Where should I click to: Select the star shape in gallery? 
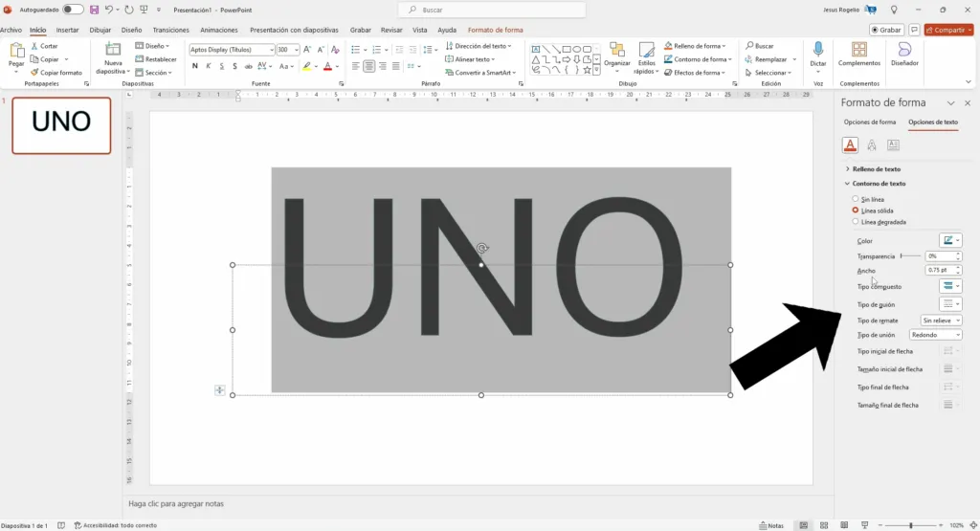tap(587, 71)
